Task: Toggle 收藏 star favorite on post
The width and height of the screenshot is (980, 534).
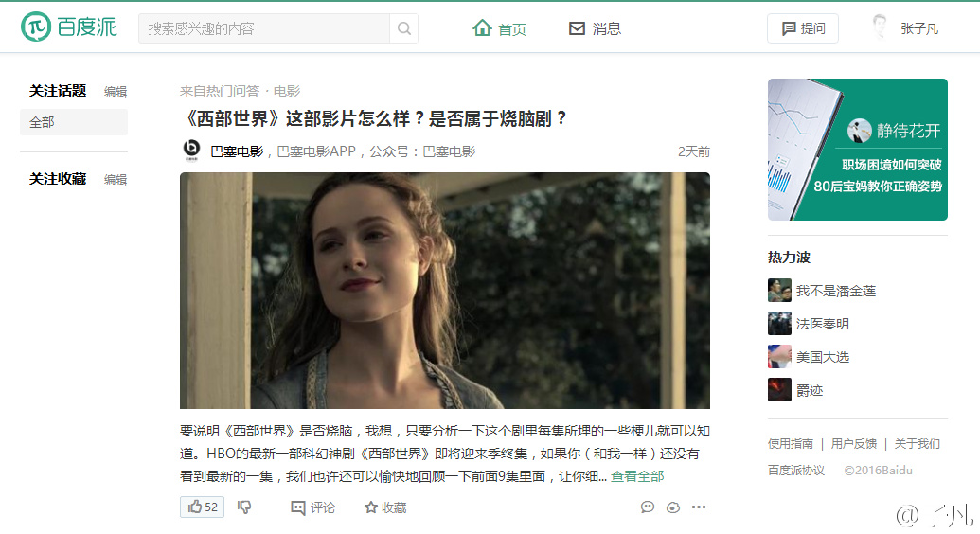Action: (385, 507)
